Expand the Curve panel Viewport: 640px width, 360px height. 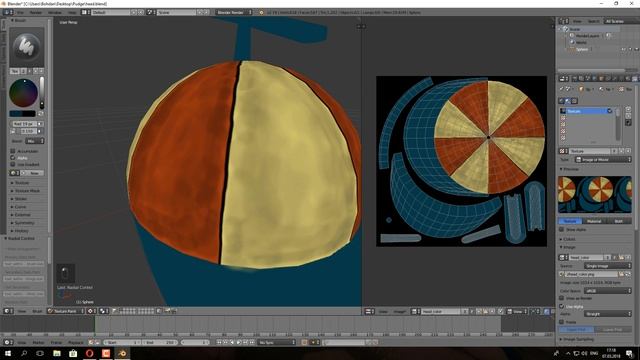[20, 207]
